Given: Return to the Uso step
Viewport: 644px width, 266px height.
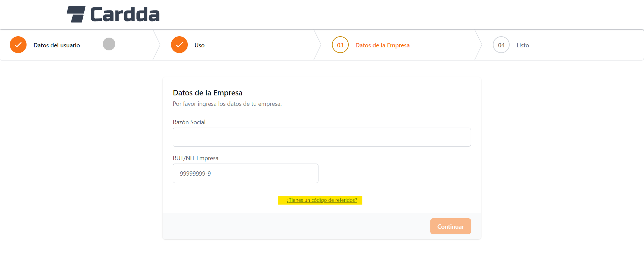Looking at the screenshot, I should pos(199,45).
